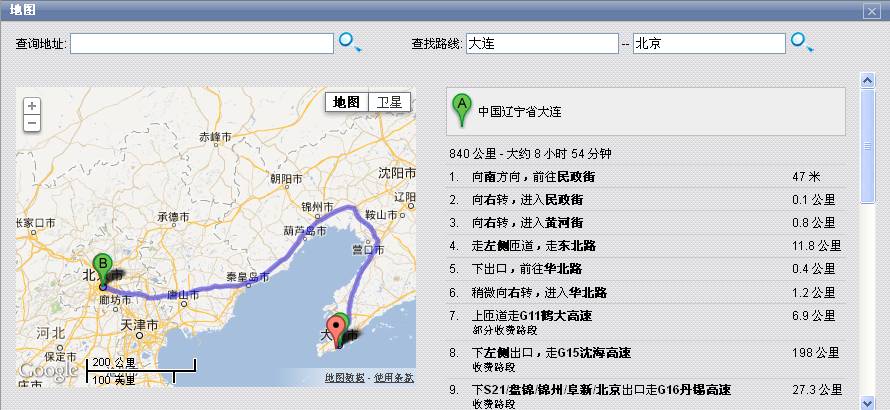Screen dimensions: 890x410
Task: Select step 8 走G15沈海高速
Action: pos(550,353)
